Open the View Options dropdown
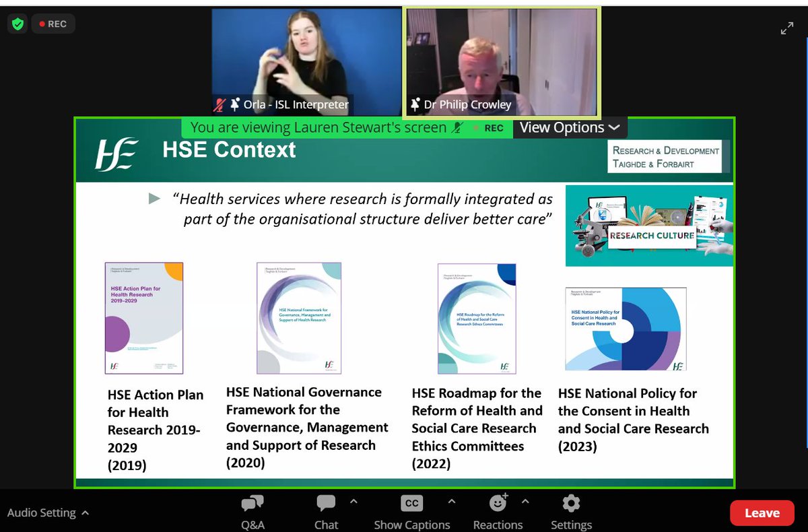 pos(570,127)
